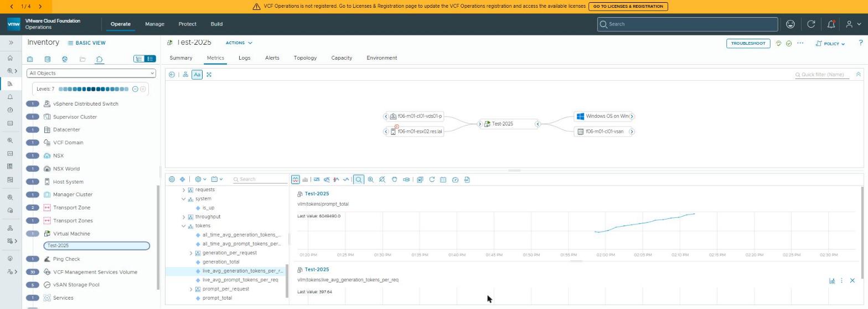Go to next banner message
This screenshot has width=868, height=309.
tap(40, 7)
